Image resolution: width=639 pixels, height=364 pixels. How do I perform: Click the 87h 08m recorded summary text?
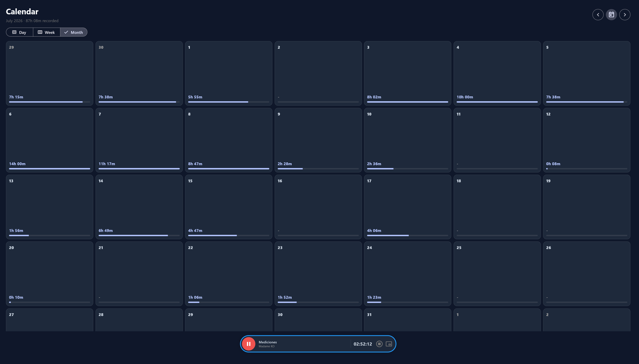click(42, 21)
